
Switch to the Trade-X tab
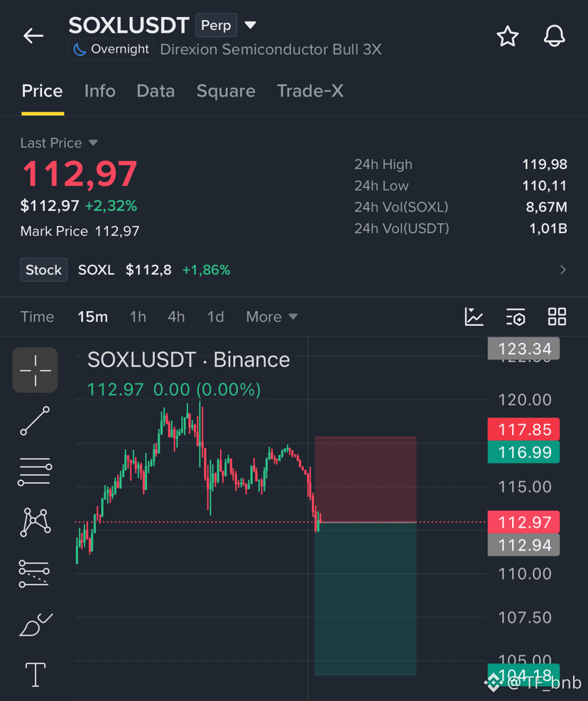click(310, 91)
